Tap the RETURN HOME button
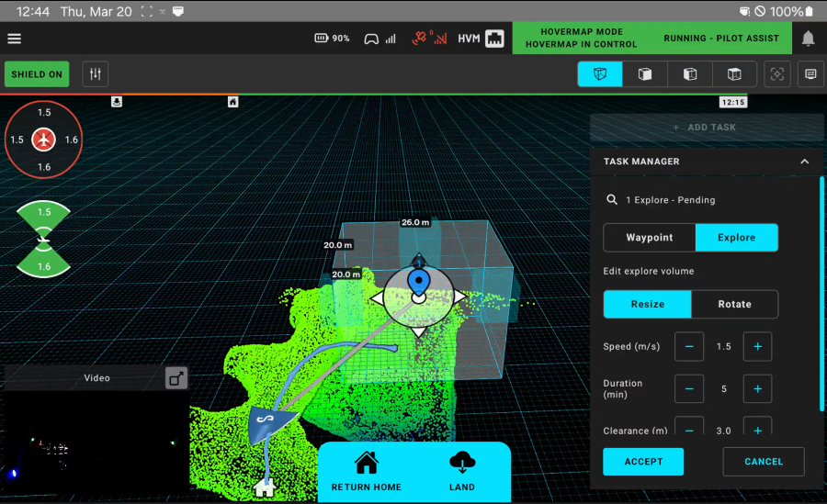 tap(367, 473)
